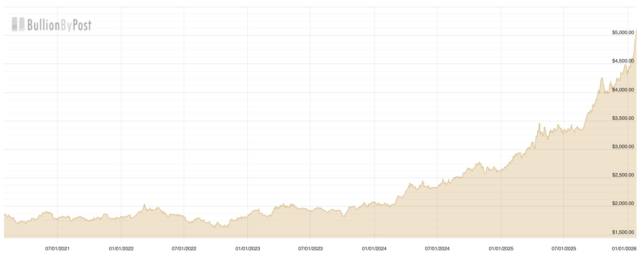
Task: Click the 07/01/2023 date axis label
Action: pyautogui.click(x=311, y=249)
